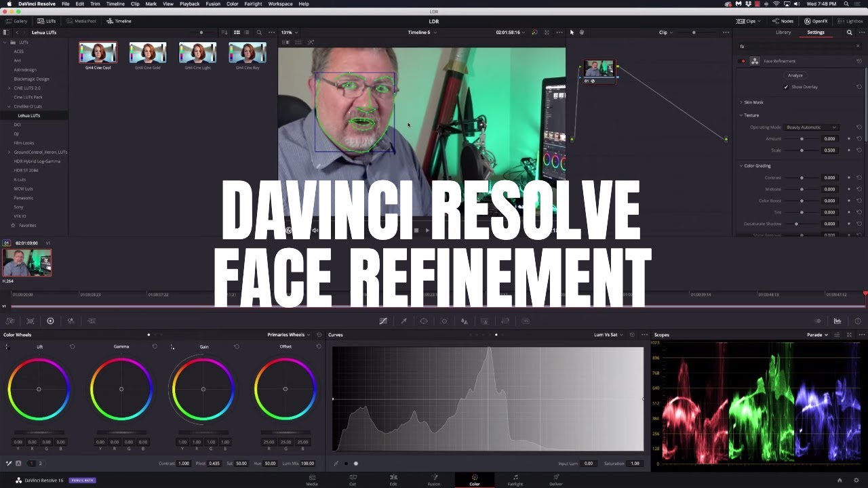Select the GH4 Cine Light LUT thumbnail

pos(197,52)
